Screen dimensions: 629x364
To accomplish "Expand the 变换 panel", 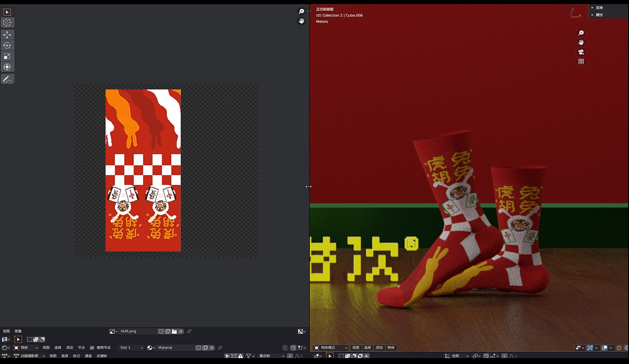I will coord(599,8).
